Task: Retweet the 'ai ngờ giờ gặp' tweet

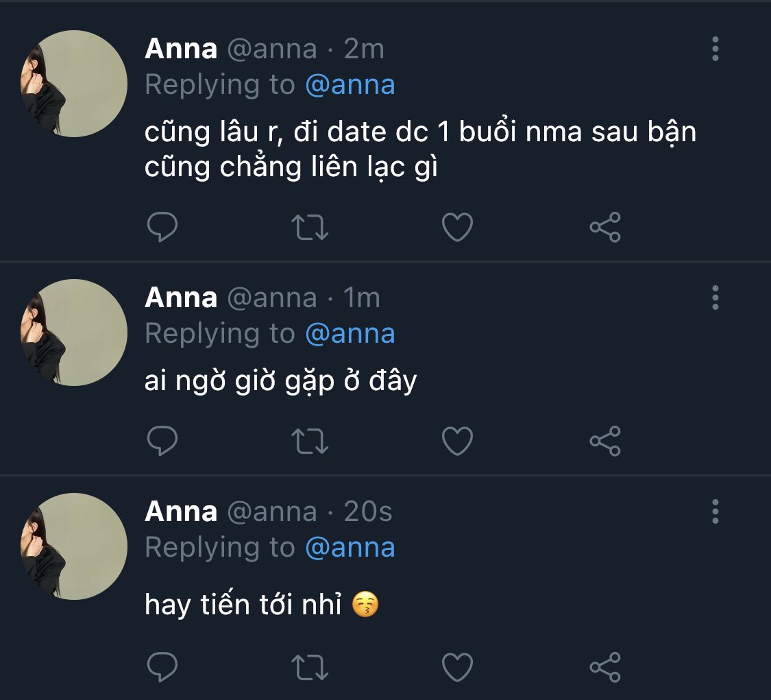Action: pyautogui.click(x=310, y=442)
